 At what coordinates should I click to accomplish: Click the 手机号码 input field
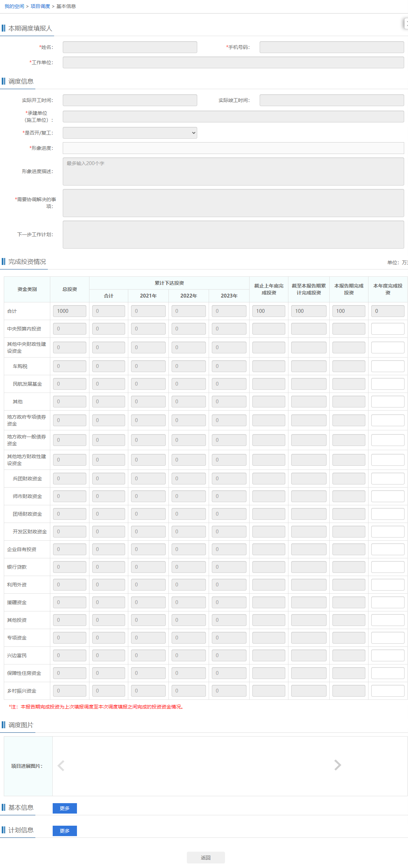click(331, 47)
